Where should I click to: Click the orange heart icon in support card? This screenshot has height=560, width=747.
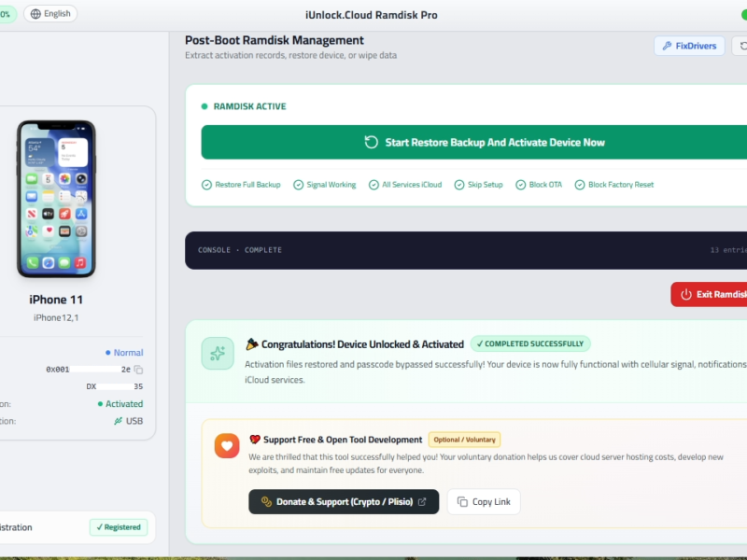pyautogui.click(x=227, y=446)
